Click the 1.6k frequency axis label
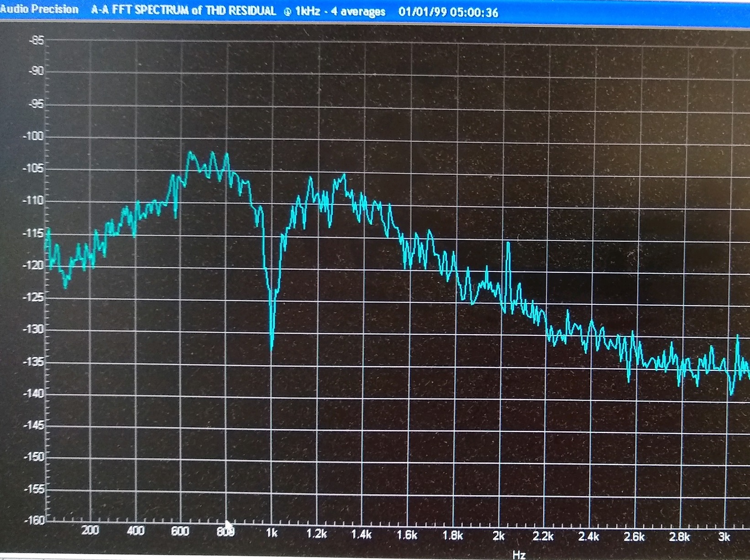750x560 pixels. coord(407,535)
